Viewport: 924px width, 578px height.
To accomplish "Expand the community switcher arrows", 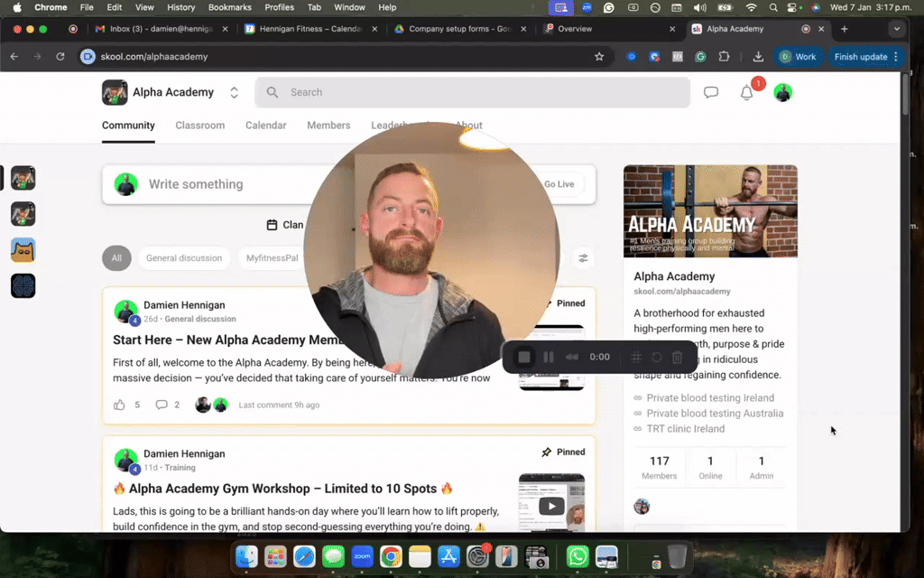I will pyautogui.click(x=234, y=93).
